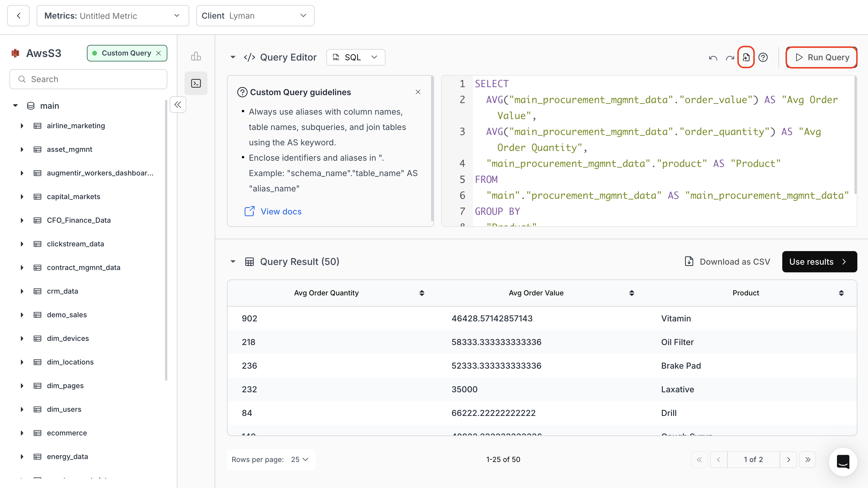Click the intercom chat bubble icon

coord(843,462)
